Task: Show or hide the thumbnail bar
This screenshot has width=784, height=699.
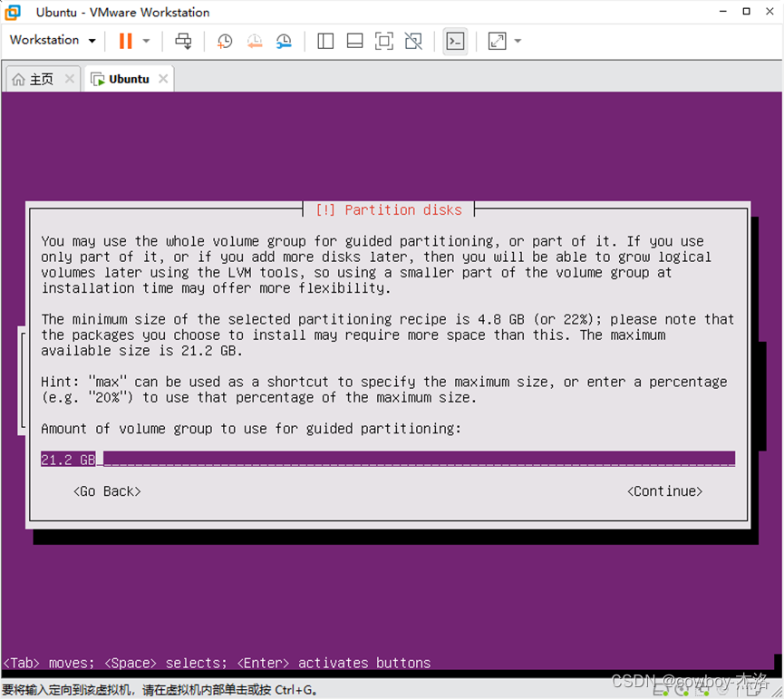Action: click(354, 41)
